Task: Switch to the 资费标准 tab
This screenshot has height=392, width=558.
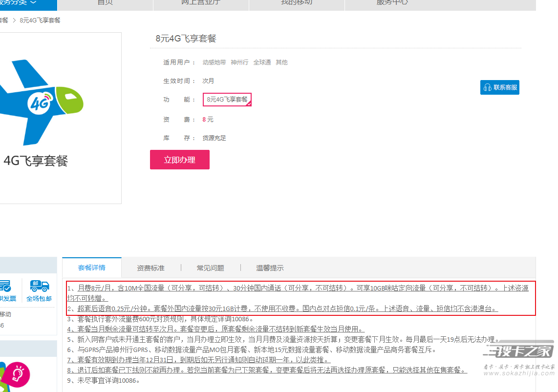Action: (x=151, y=268)
